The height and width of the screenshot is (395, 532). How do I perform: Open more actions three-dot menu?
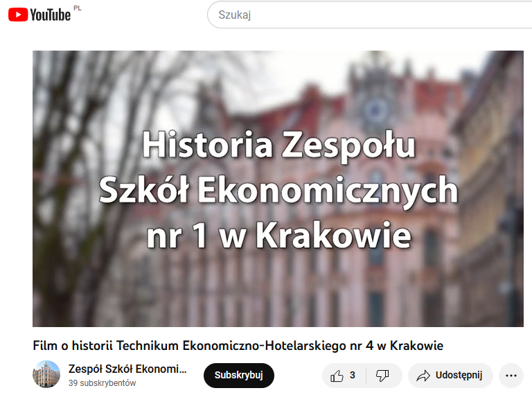[511, 376]
